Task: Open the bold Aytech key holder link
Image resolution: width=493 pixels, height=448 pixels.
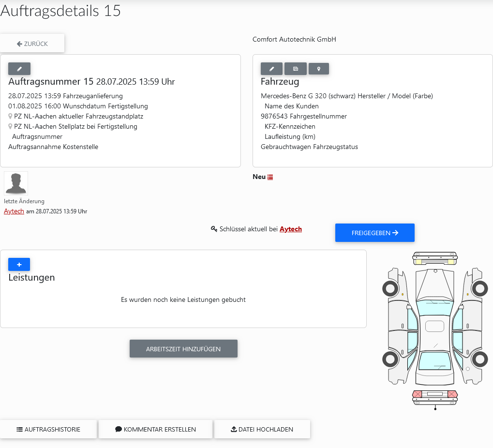Action: (x=291, y=229)
